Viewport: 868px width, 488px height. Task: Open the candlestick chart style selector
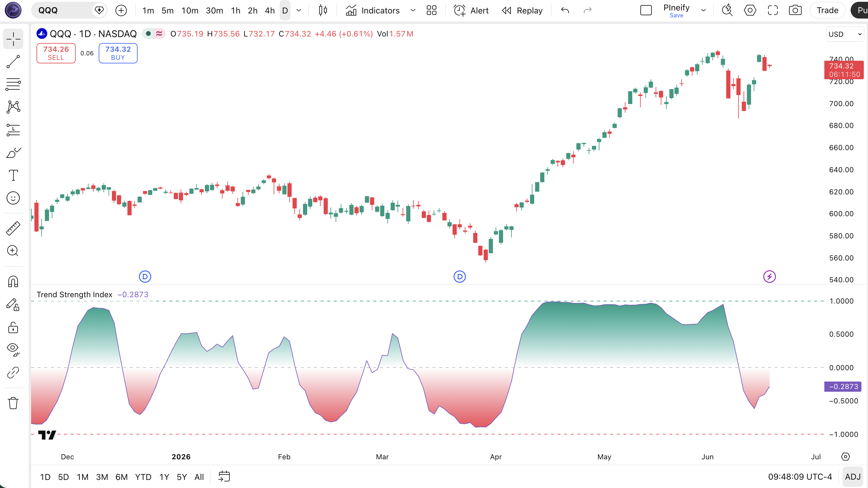(x=323, y=10)
